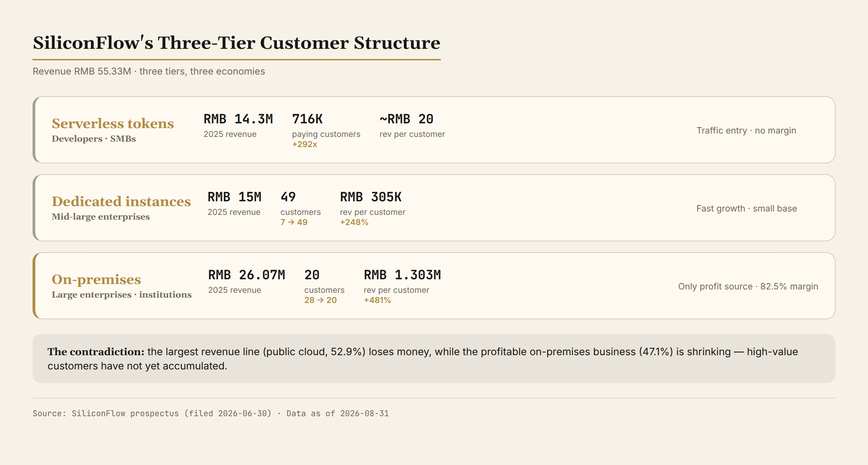Click the Source: SiliconFlow prospectus footer

coord(211,413)
